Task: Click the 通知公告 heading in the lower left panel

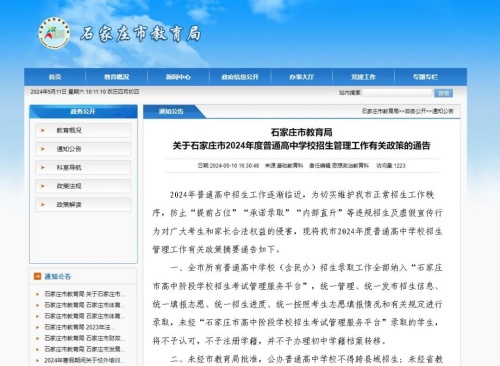Action: click(58, 276)
